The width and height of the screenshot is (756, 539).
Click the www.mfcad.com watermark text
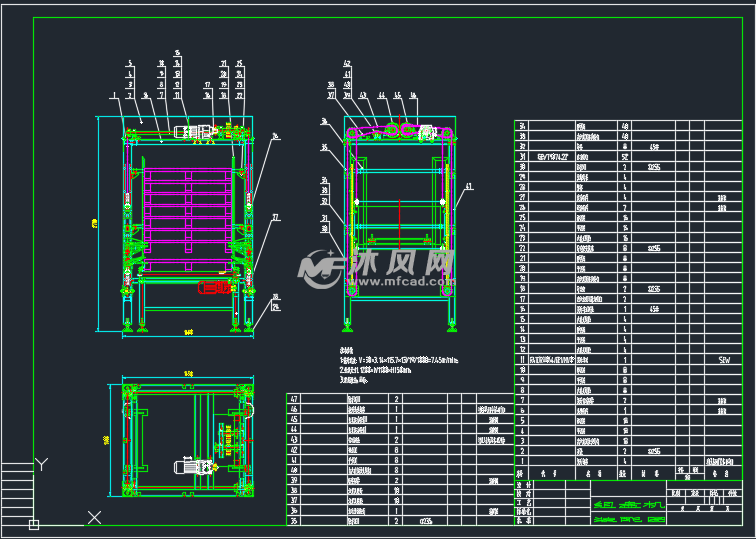tap(400, 283)
